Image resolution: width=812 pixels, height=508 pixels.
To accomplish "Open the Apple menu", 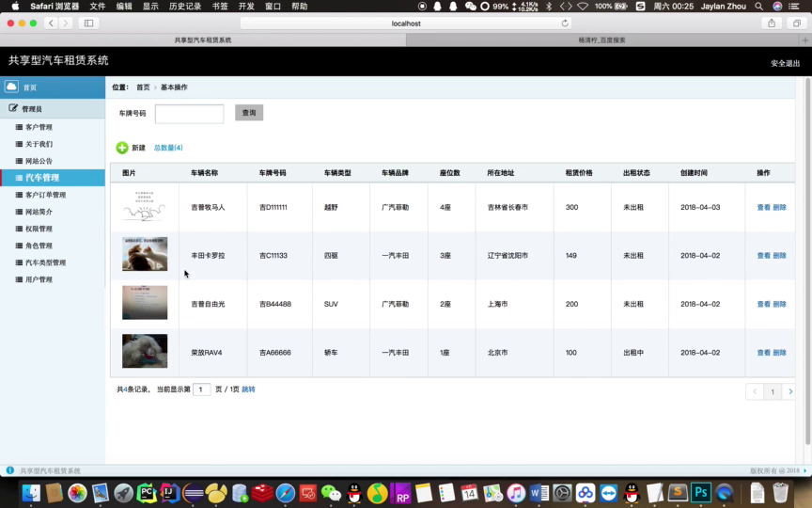I will (x=15, y=7).
